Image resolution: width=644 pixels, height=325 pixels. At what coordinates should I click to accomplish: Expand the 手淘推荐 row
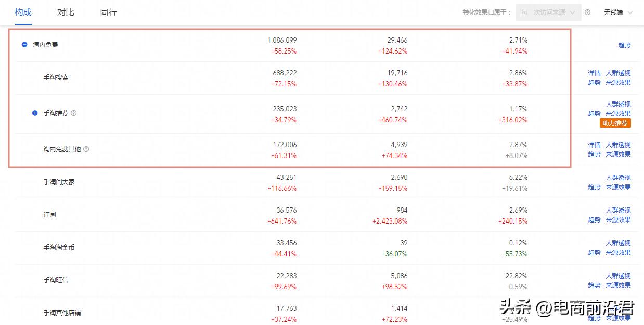tap(35, 113)
